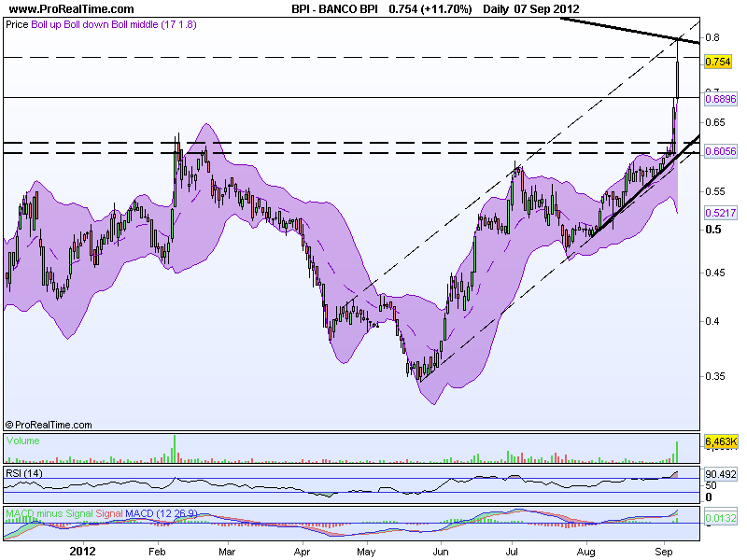Select the Volume panel label

coord(22,441)
